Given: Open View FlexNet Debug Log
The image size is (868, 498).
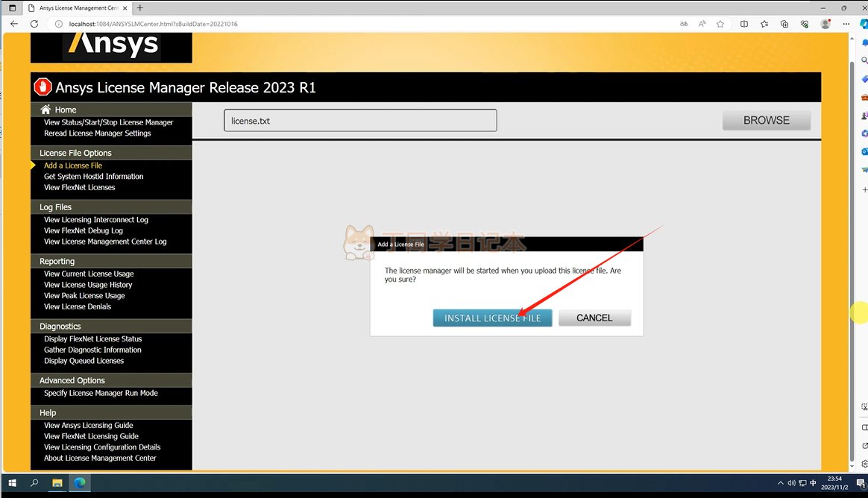Looking at the screenshot, I should tap(84, 231).
